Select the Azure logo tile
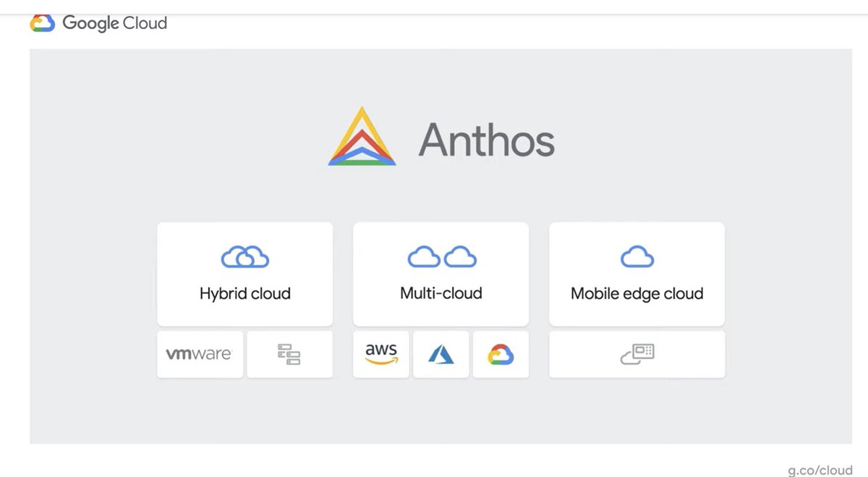This screenshot has width=868, height=477. point(441,355)
